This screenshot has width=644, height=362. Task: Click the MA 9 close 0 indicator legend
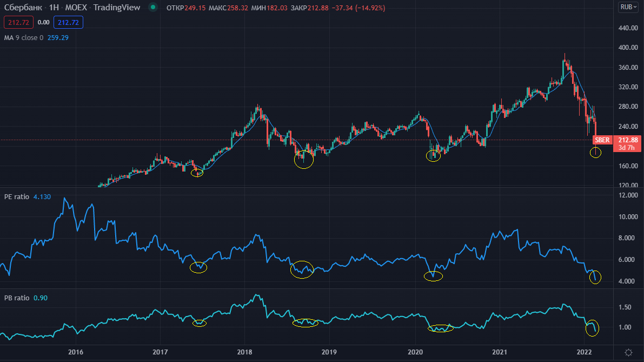24,37
